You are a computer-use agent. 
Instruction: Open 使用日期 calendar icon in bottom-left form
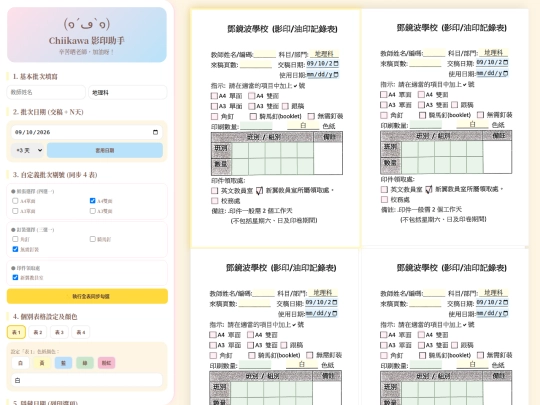(335, 313)
